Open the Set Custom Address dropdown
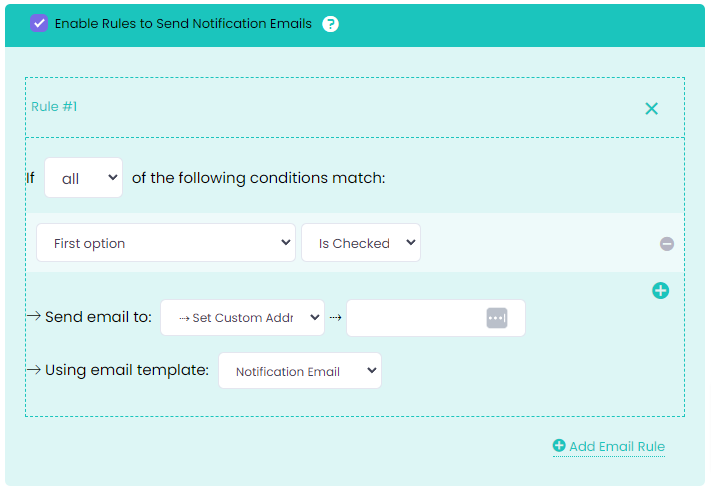Viewport: 711px width, 491px height. (x=242, y=317)
